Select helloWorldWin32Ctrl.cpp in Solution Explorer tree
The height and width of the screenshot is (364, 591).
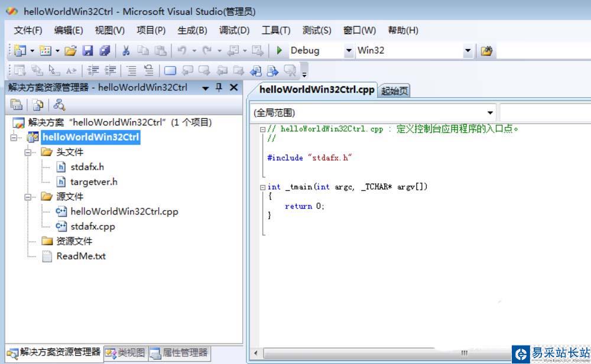[x=124, y=212]
